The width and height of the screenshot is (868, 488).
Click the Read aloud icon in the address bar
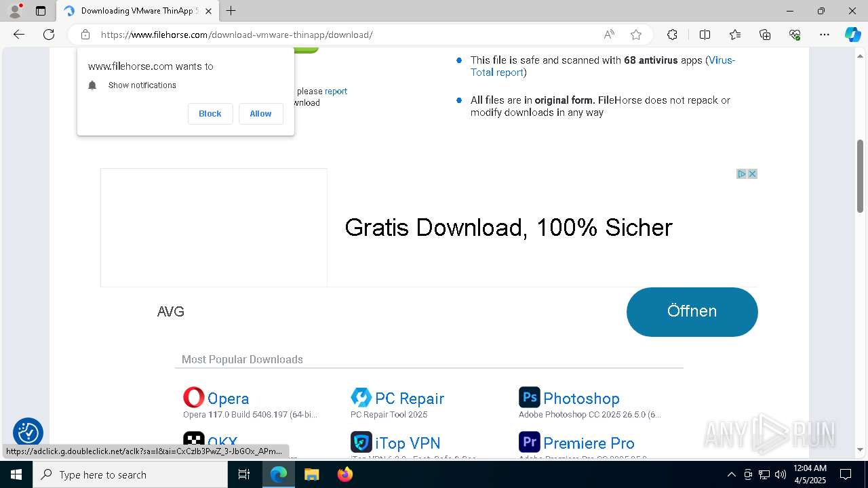click(609, 35)
